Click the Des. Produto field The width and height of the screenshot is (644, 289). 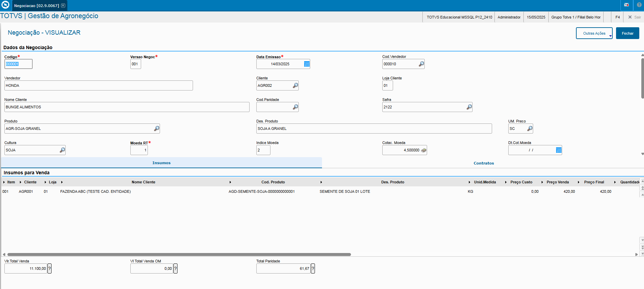(374, 129)
